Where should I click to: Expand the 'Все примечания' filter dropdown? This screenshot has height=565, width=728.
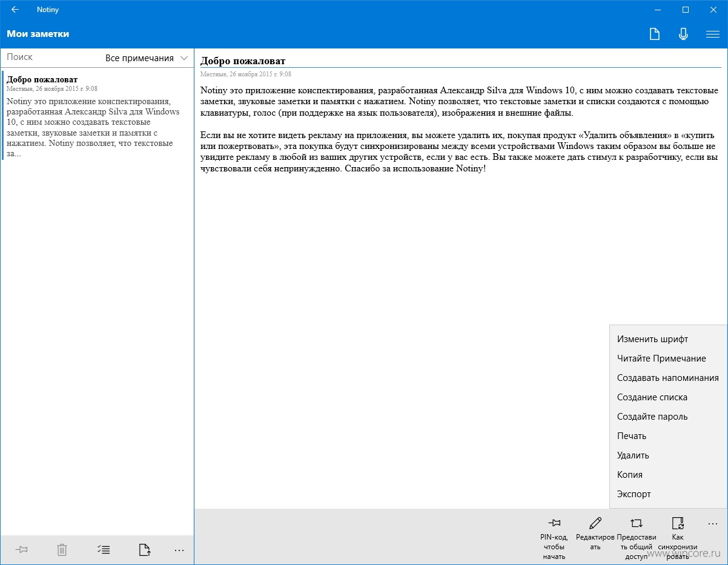pos(148,58)
